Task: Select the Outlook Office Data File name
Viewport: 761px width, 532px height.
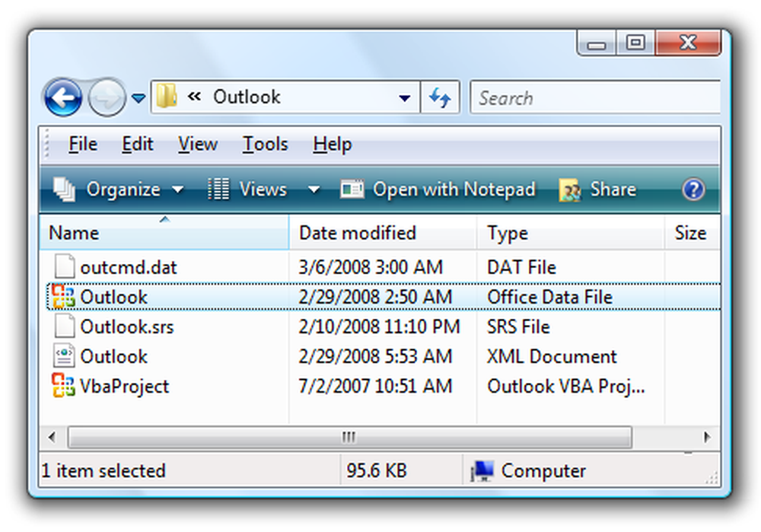Action: click(x=113, y=297)
